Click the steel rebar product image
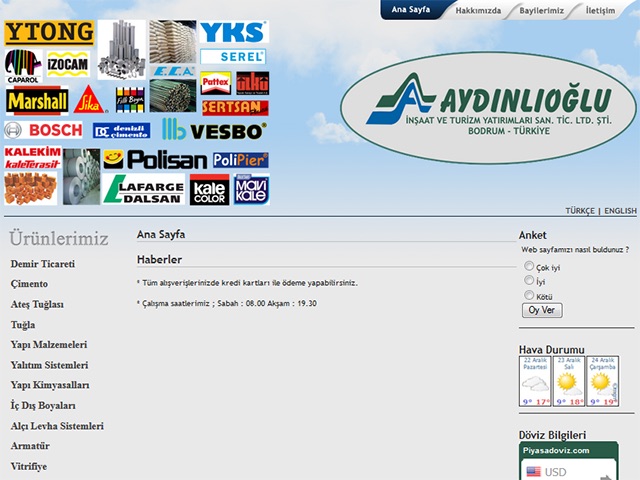The image size is (640, 480). (x=173, y=96)
